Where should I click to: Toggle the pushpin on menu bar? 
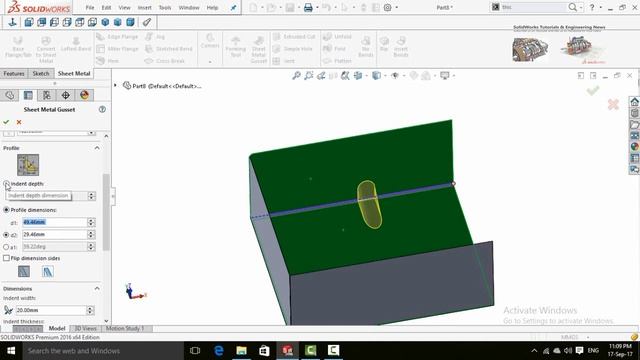(233, 7)
